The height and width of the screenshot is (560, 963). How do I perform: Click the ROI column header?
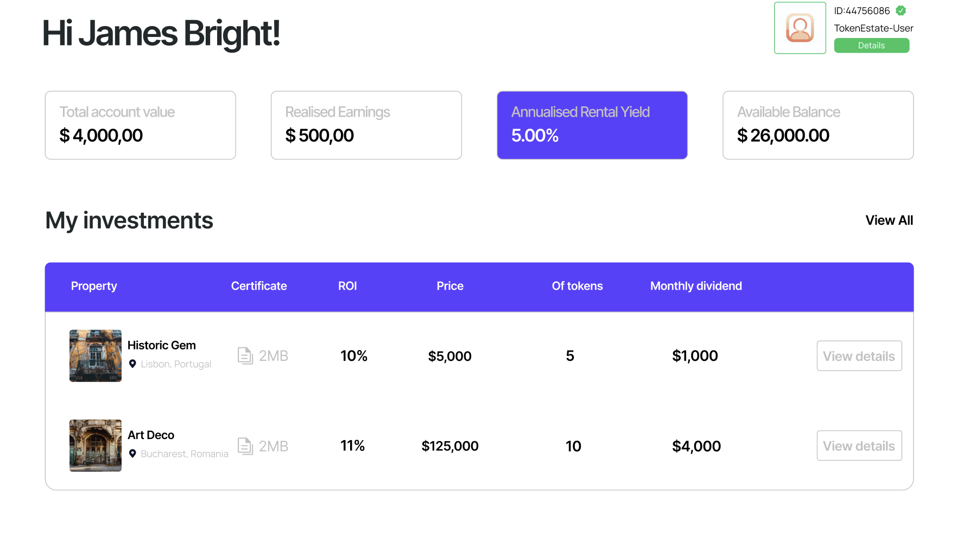[347, 286]
